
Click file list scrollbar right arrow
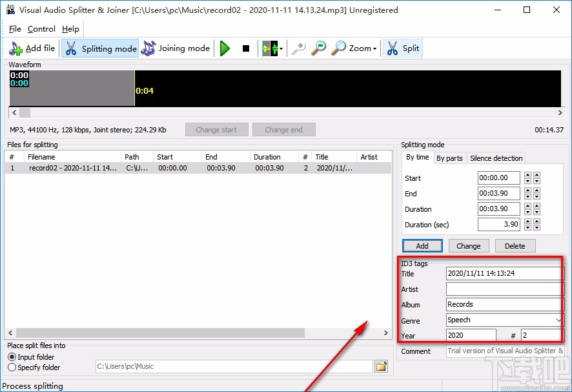coord(386,333)
